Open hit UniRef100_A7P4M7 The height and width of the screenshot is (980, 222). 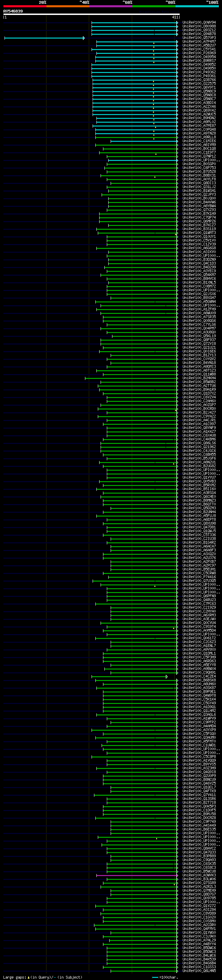[199, 42]
